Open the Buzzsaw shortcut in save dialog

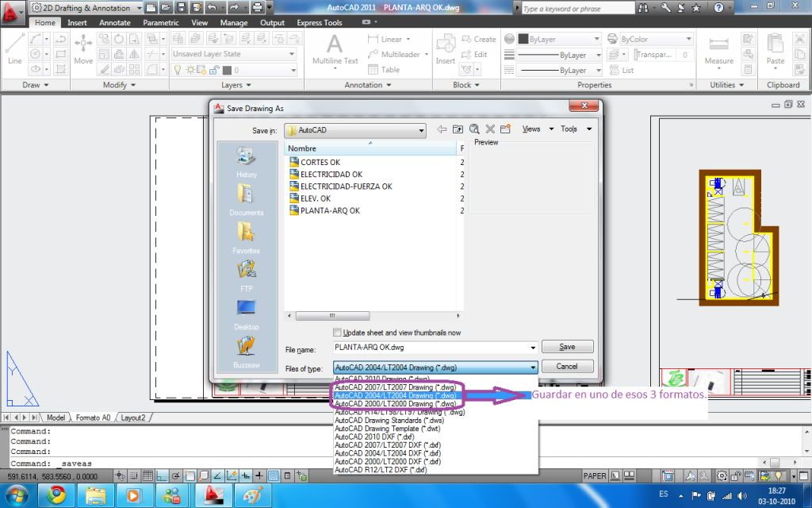pos(246,352)
